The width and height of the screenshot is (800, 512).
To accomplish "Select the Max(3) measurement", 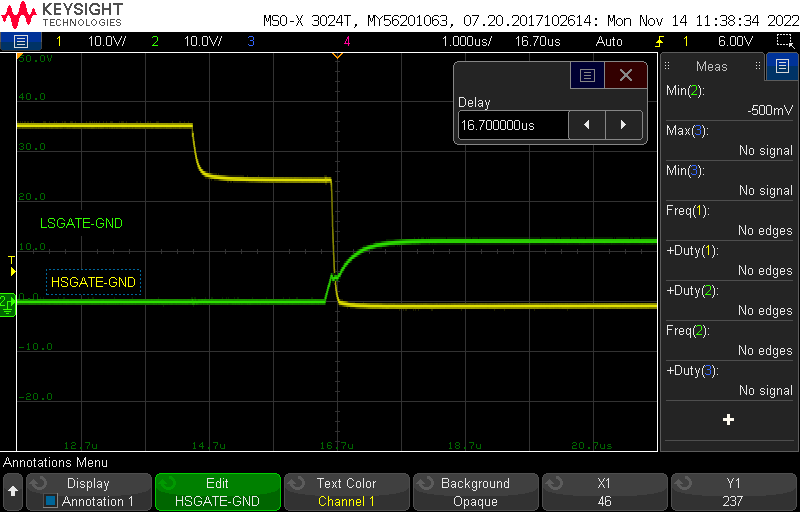I will click(730, 140).
